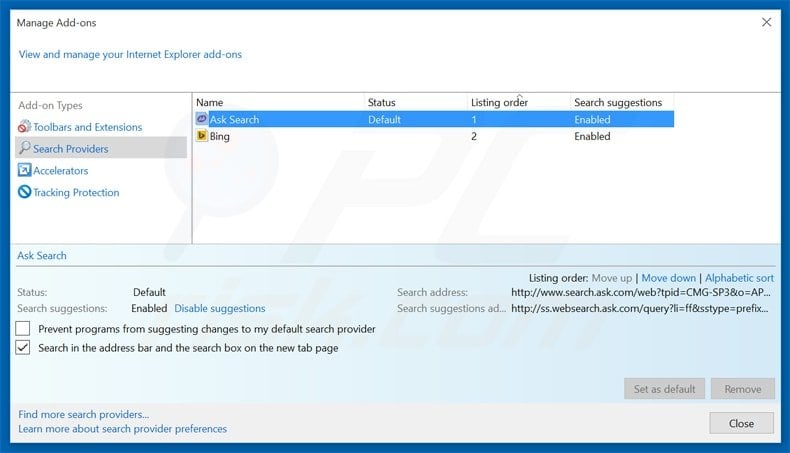Click Move down listing order link

tap(668, 278)
